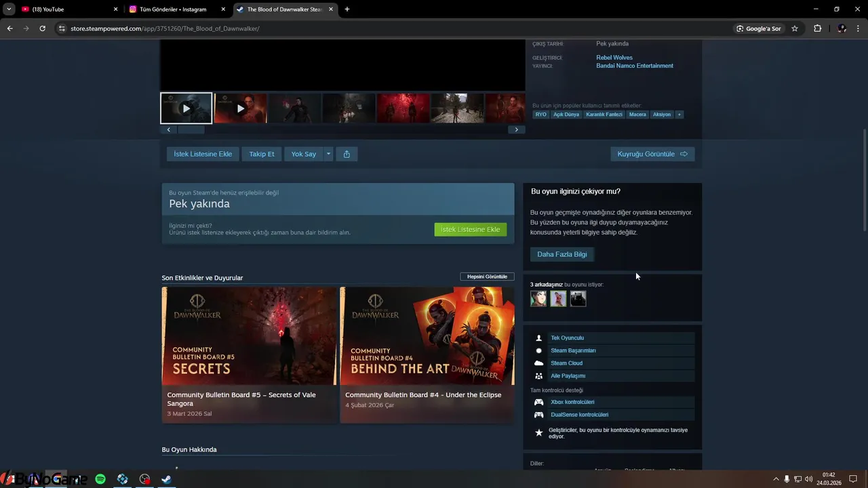Open the Chrome profile avatar
The width and height of the screenshot is (868, 488).
click(x=842, y=28)
